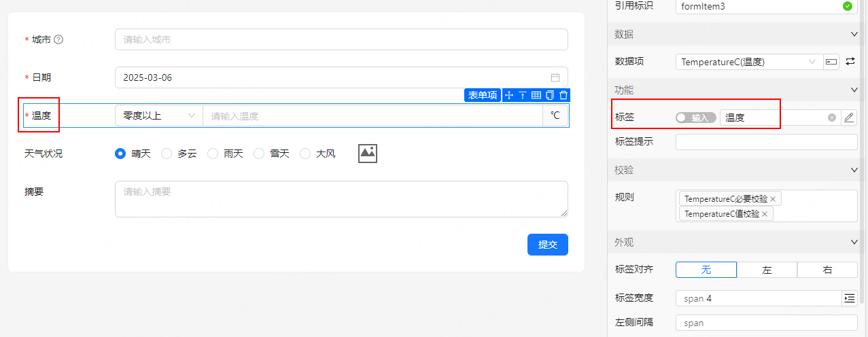Click the formItem3 reference ID field
Screen dimensions: 868x337
[767, 6]
